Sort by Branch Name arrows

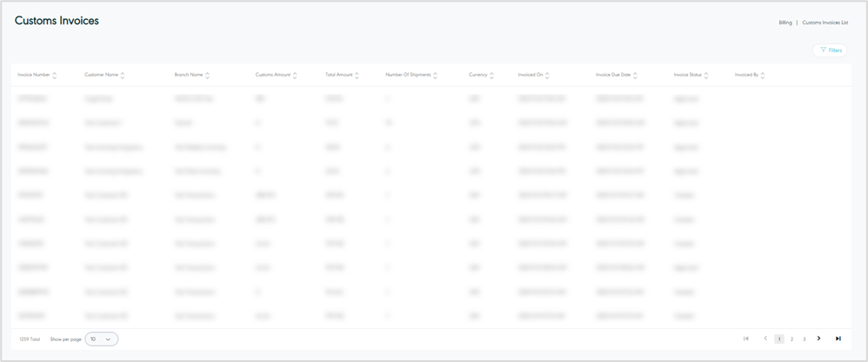click(208, 76)
